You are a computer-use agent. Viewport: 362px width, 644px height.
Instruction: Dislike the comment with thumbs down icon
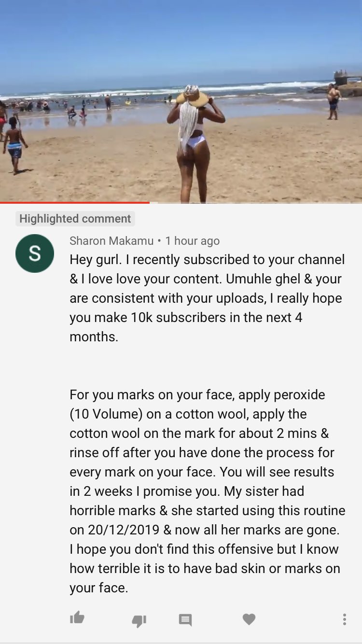click(139, 621)
